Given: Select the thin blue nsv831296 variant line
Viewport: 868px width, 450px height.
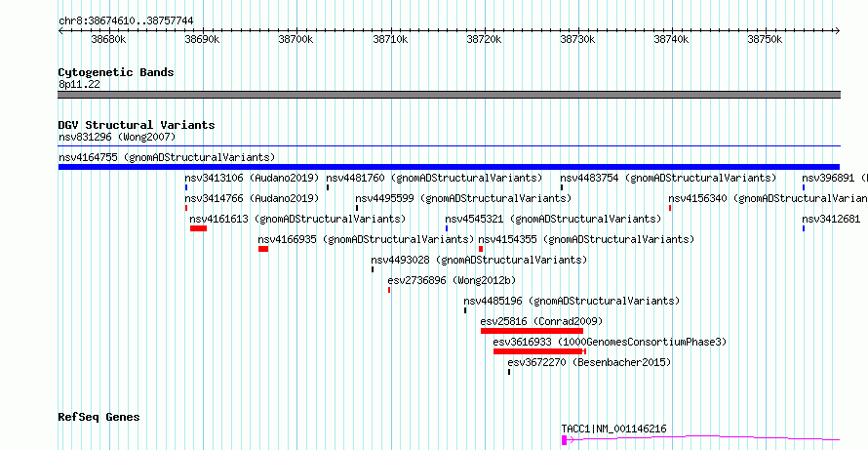Looking at the screenshot, I should tap(449, 146).
